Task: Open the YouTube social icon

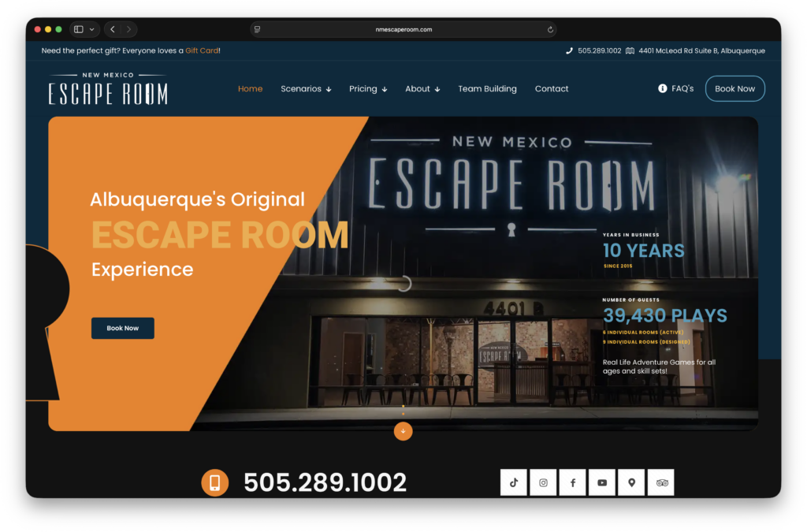Action: [x=602, y=482]
